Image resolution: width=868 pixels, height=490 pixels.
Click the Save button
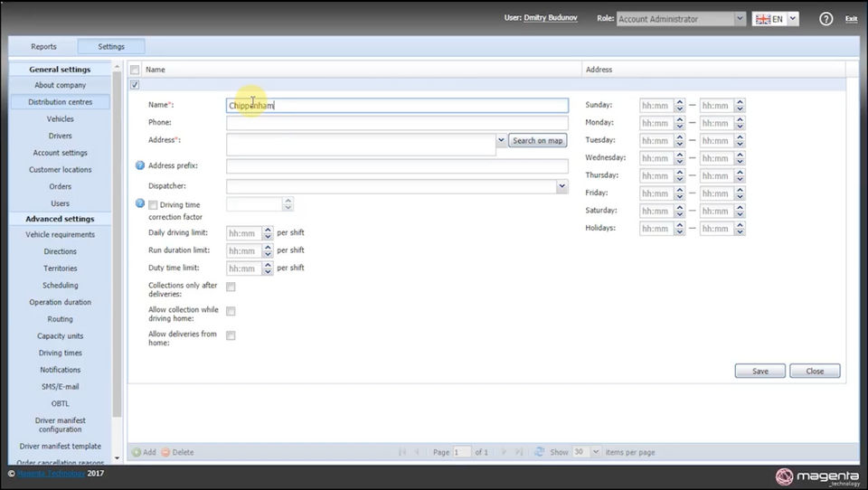click(x=760, y=371)
